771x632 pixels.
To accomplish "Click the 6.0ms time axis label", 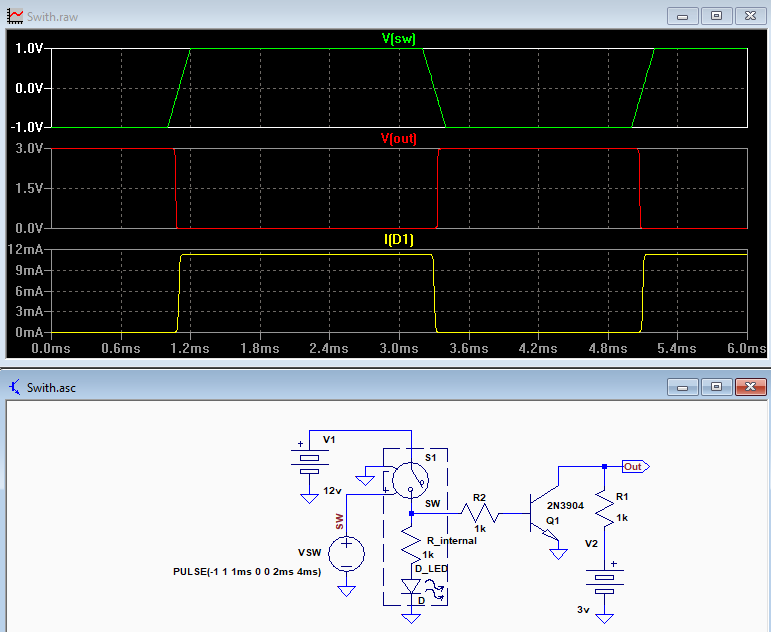I will point(746,348).
